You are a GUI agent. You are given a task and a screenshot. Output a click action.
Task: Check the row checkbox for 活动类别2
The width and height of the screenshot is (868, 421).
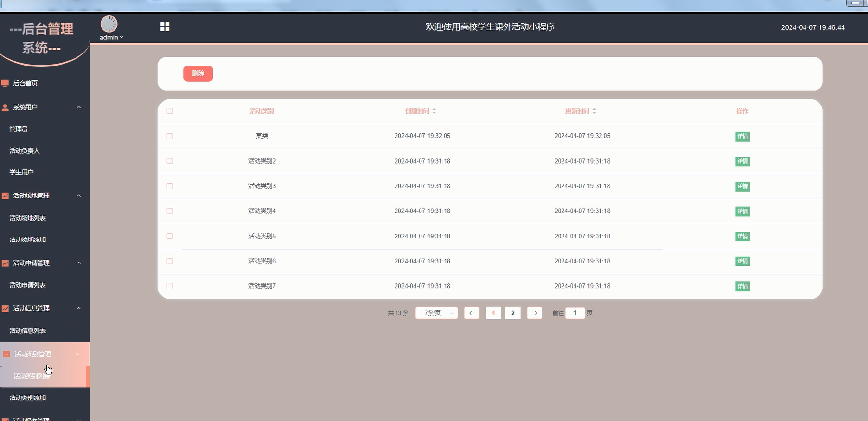(170, 161)
